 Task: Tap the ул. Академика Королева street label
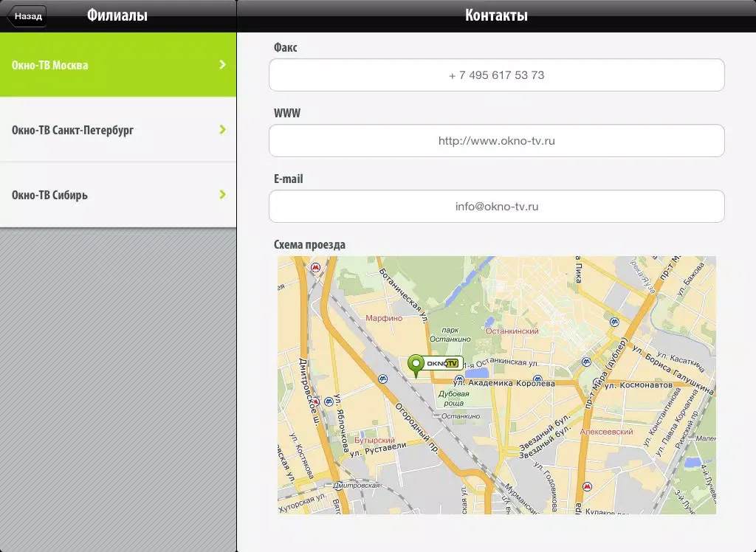504,383
